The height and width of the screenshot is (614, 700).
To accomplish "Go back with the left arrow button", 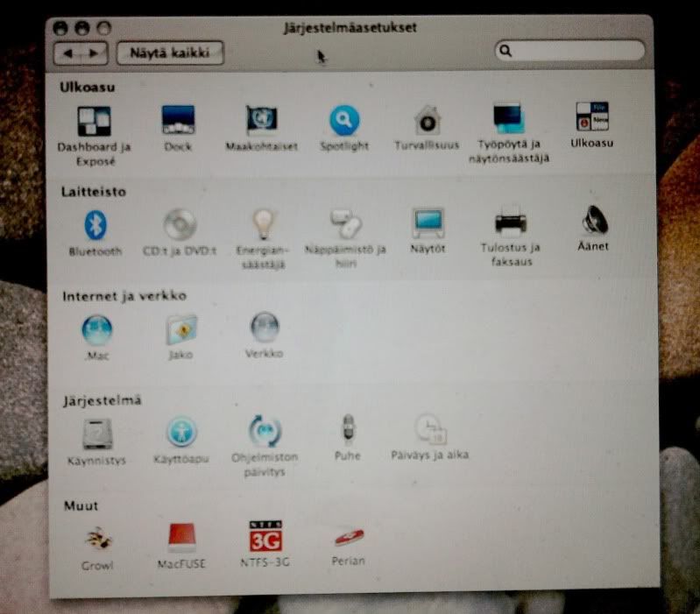I will click(x=67, y=53).
